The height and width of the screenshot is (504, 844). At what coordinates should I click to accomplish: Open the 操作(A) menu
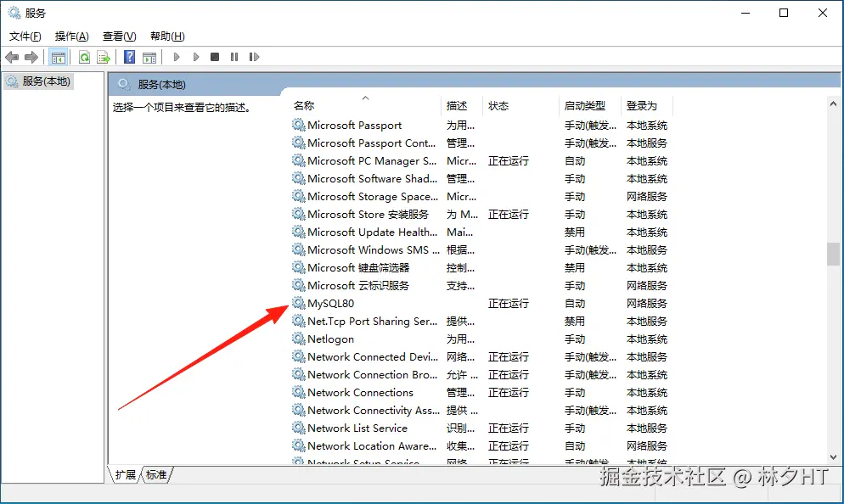pos(71,36)
